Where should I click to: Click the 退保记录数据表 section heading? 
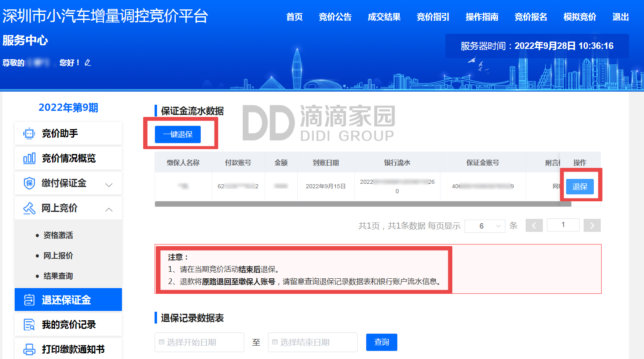point(193,318)
